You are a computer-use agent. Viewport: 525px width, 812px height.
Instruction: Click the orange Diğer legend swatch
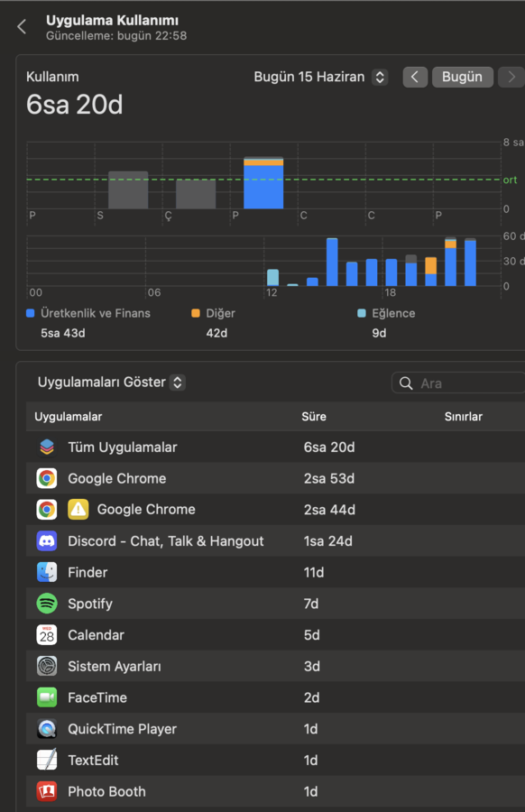pos(195,313)
